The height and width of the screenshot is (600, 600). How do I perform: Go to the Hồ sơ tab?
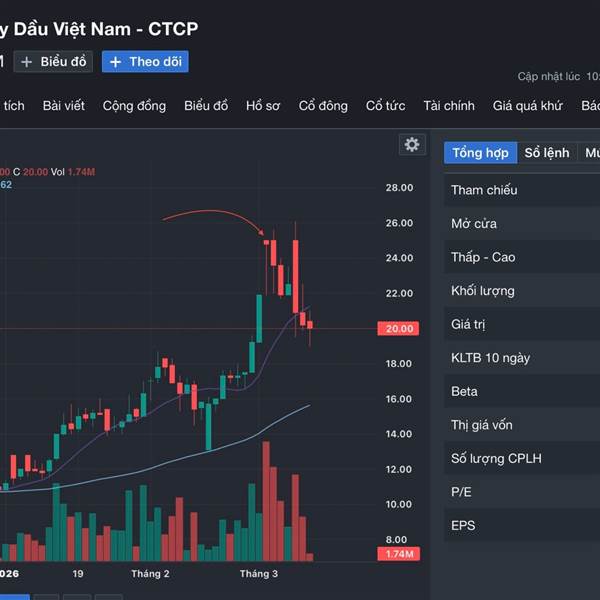(263, 106)
